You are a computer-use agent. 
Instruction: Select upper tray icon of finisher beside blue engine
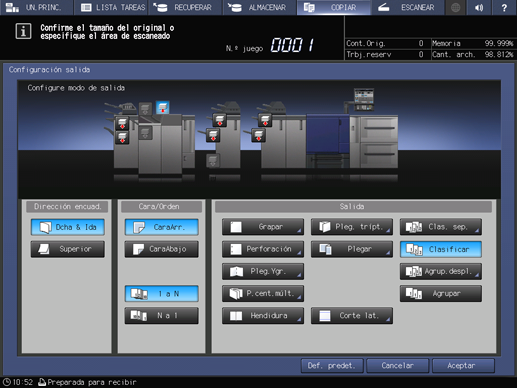pos(265,120)
